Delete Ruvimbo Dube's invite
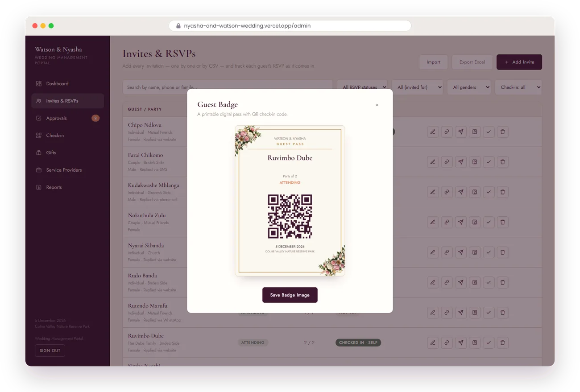This screenshot has width=580, height=392. [x=503, y=343]
